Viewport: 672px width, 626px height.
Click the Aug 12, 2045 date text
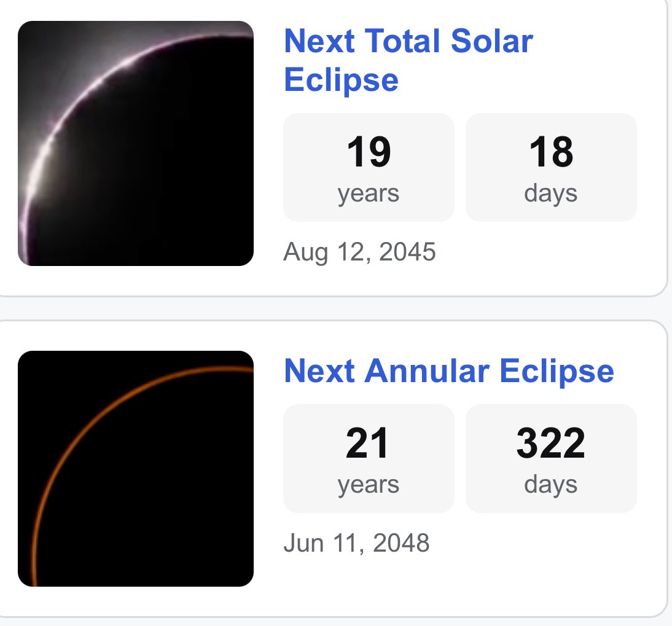[359, 252]
